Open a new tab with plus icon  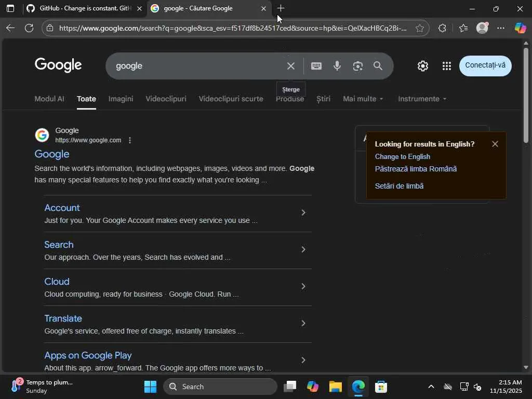(281, 8)
